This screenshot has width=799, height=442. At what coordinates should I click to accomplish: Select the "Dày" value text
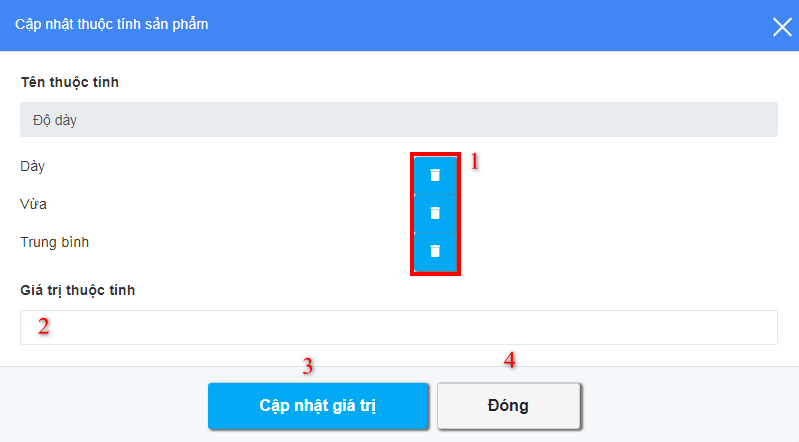(33, 166)
